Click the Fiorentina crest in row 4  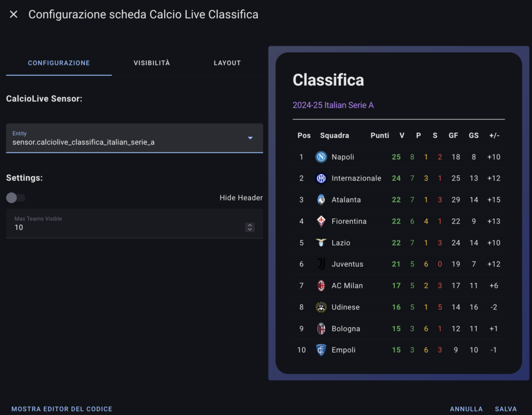pyautogui.click(x=321, y=221)
